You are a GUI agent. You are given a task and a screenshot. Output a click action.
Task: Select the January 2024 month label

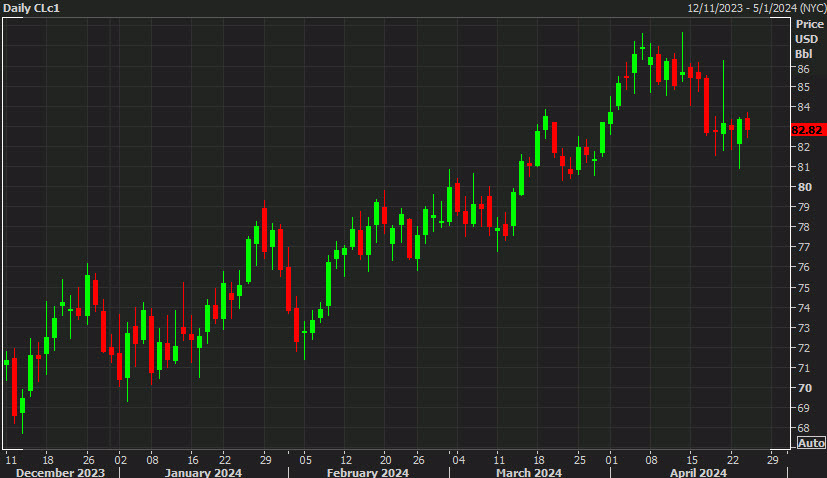[201, 472]
